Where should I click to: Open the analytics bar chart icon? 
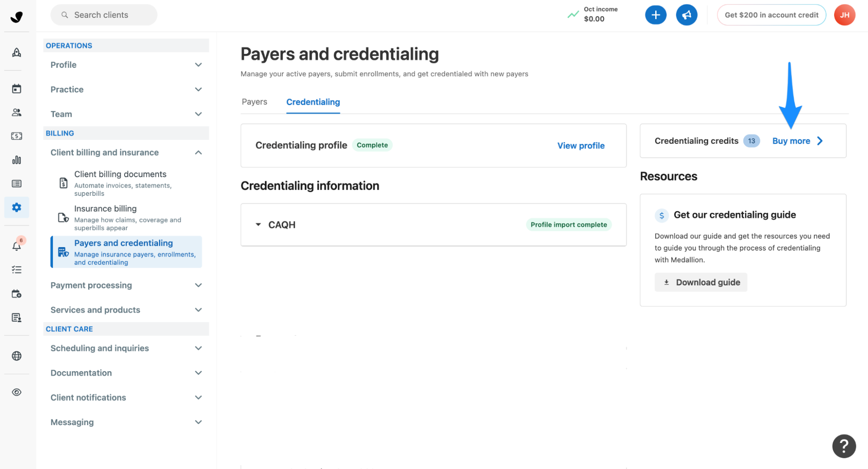(x=17, y=160)
